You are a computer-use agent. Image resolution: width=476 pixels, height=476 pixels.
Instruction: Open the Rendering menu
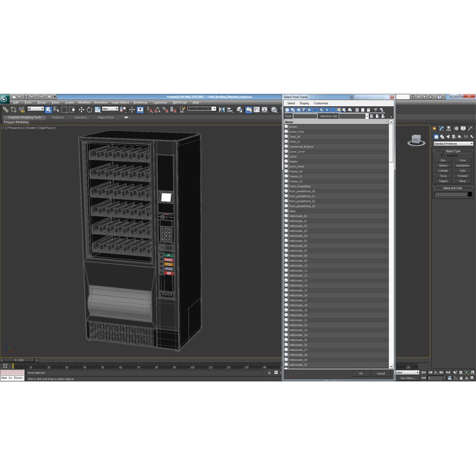pyautogui.click(x=140, y=103)
